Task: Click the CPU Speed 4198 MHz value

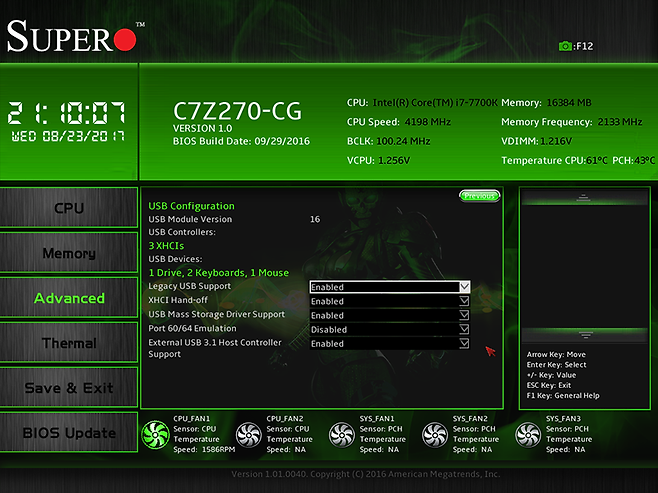Action: pos(428,122)
